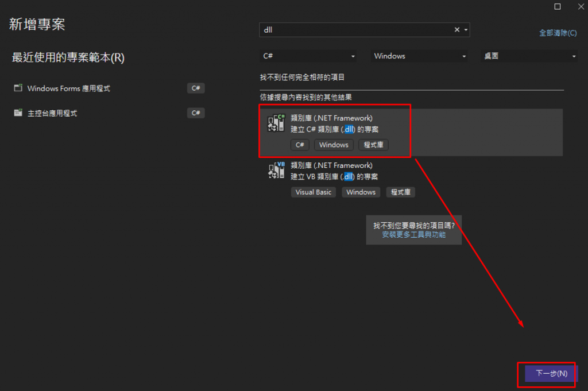This screenshot has width=588, height=391.
Task: Click the 建立 VB 類別庫 (.dll) 的專案 description
Action: tap(334, 177)
